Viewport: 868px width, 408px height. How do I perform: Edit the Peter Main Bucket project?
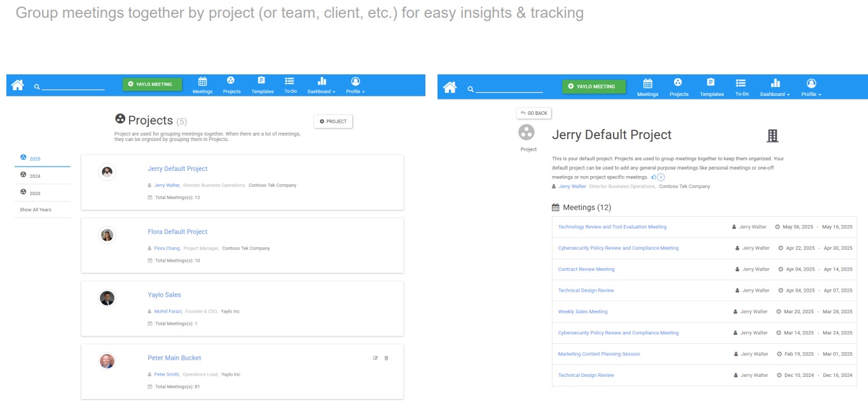tap(375, 358)
